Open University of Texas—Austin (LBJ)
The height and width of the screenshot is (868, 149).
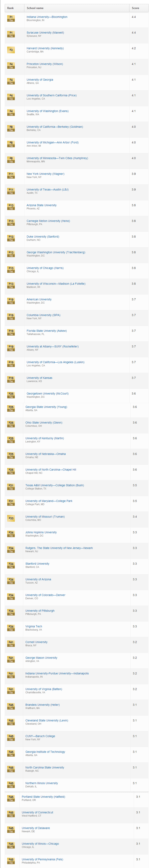click(x=48, y=189)
